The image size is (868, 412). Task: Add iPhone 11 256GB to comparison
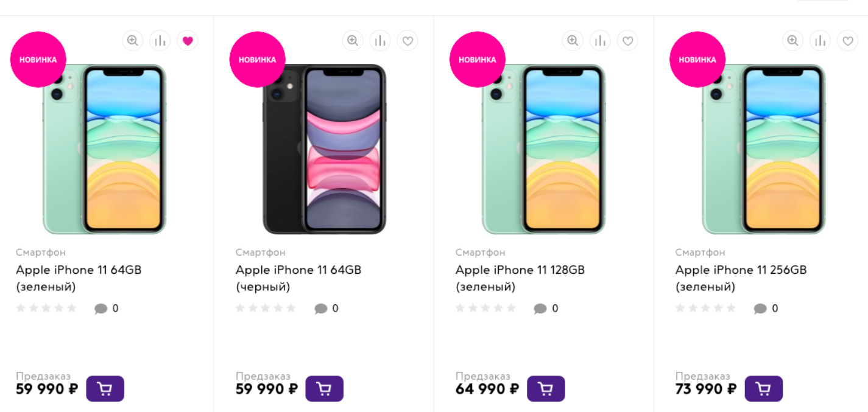click(820, 41)
